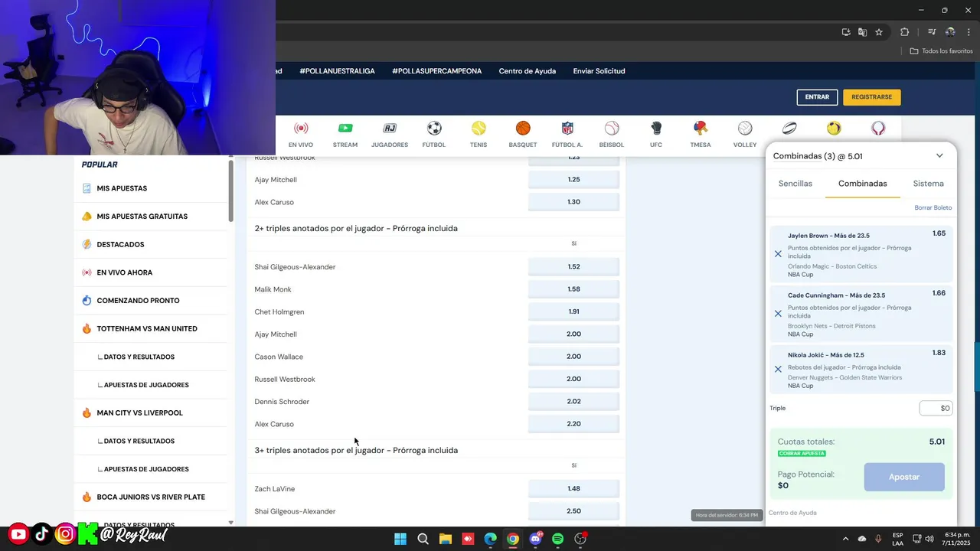Open the Chrome profile avatar
The height and width of the screenshot is (551, 980).
pyautogui.click(x=950, y=32)
